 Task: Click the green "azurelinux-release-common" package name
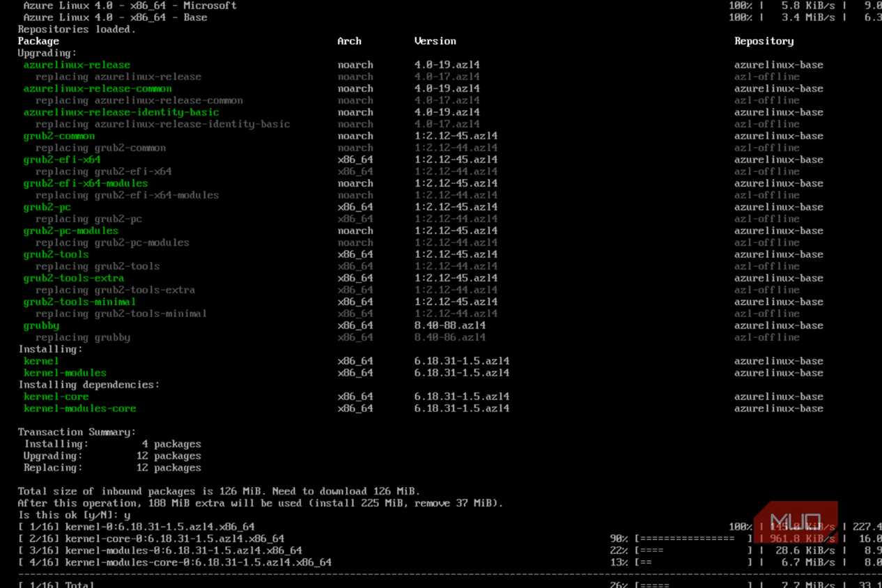(98, 88)
